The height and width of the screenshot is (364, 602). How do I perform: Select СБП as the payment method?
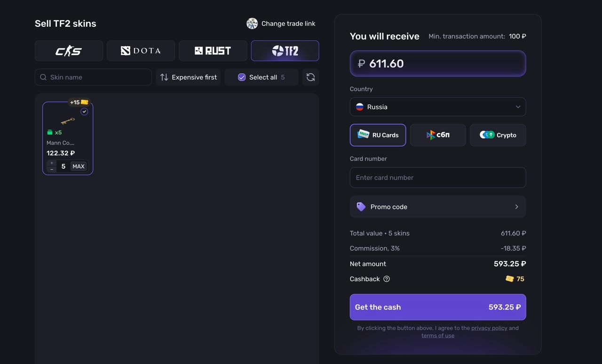(x=438, y=135)
